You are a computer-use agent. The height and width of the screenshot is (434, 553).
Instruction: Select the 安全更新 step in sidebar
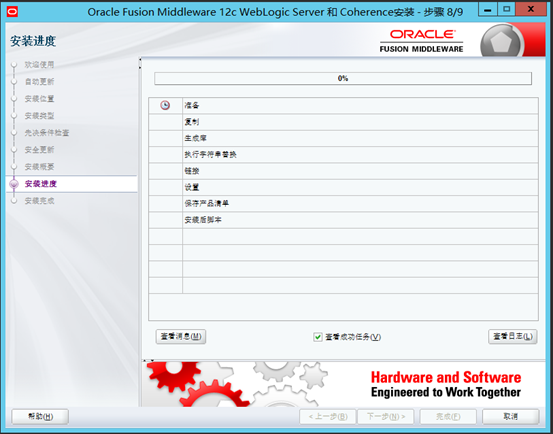(x=39, y=149)
